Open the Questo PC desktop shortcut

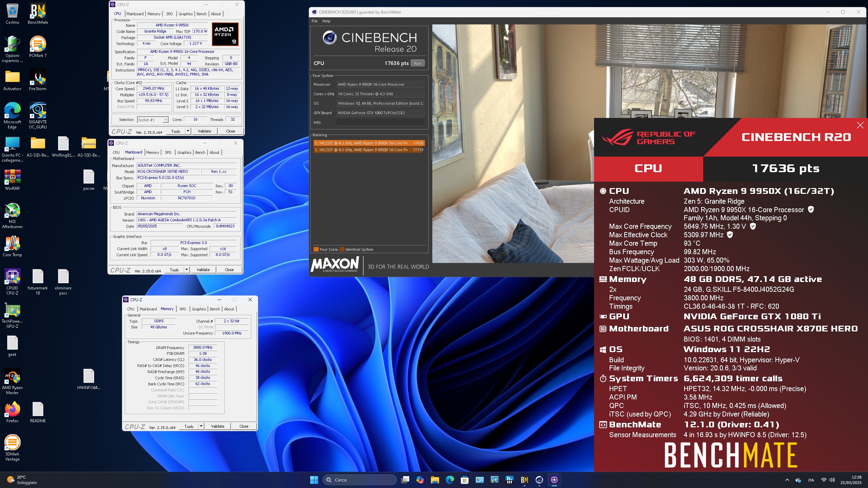[x=12, y=149]
